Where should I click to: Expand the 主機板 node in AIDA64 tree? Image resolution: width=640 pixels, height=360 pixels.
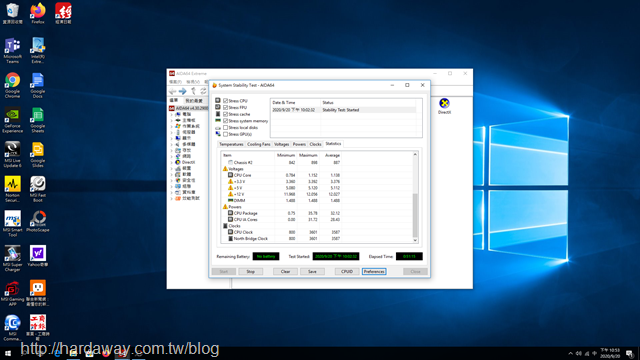tap(171, 120)
